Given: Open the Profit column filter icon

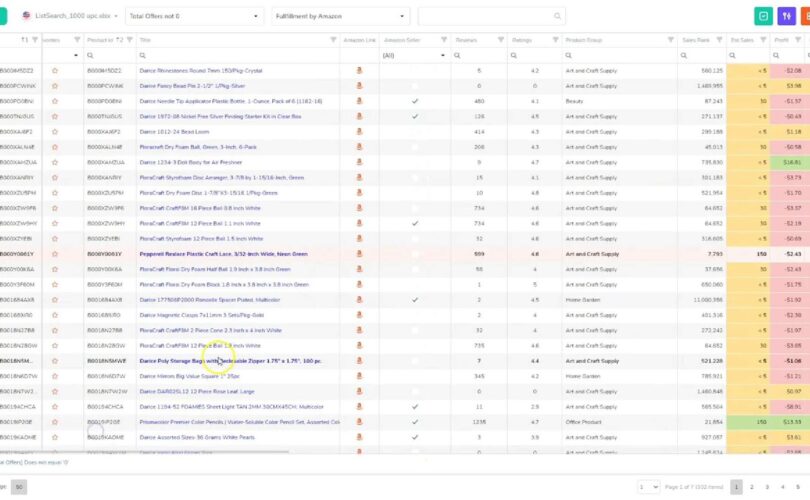Looking at the screenshot, I should 798,40.
